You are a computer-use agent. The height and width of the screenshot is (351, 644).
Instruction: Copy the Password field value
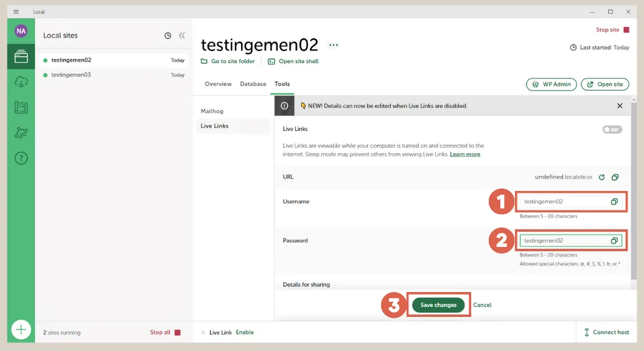tap(614, 241)
